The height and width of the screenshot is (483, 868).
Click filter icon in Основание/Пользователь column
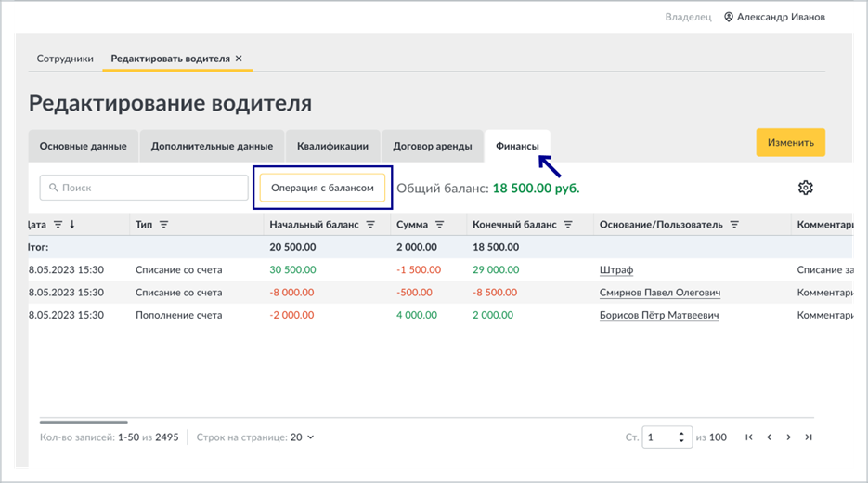point(734,225)
